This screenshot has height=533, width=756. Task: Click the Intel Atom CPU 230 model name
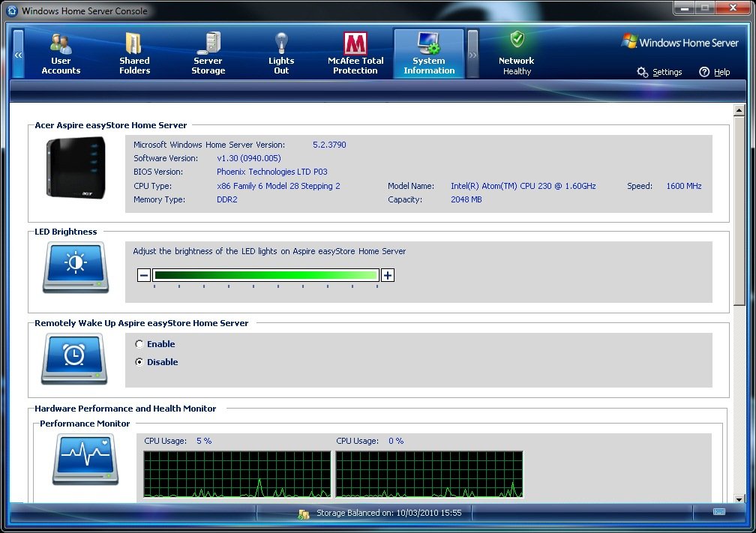pos(523,186)
